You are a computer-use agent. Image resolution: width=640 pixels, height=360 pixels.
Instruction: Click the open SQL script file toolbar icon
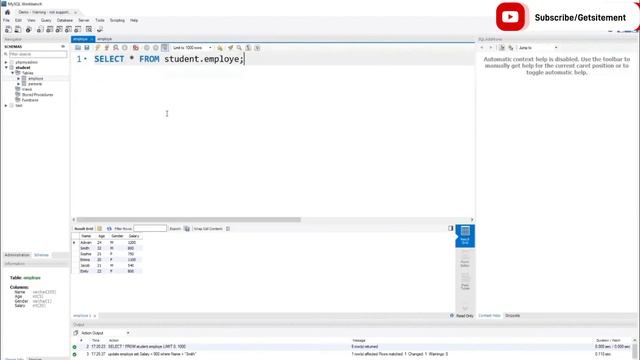click(x=18, y=29)
